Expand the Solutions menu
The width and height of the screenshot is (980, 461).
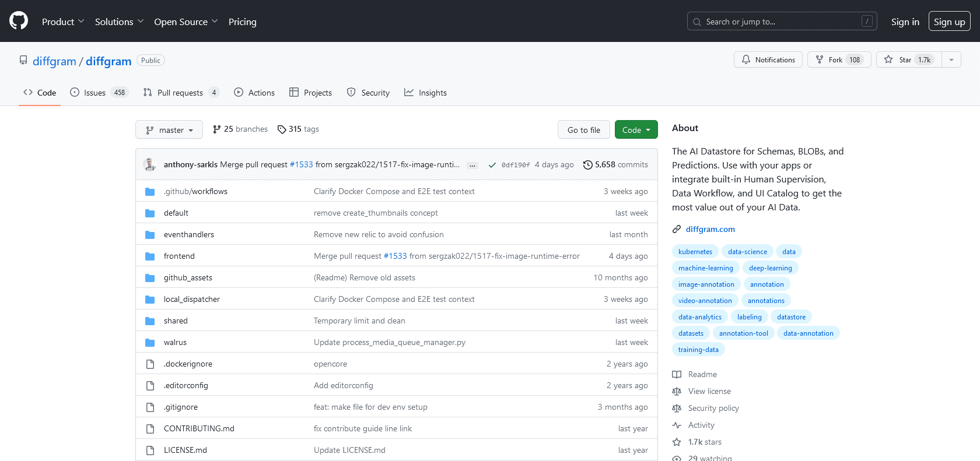click(x=119, y=22)
